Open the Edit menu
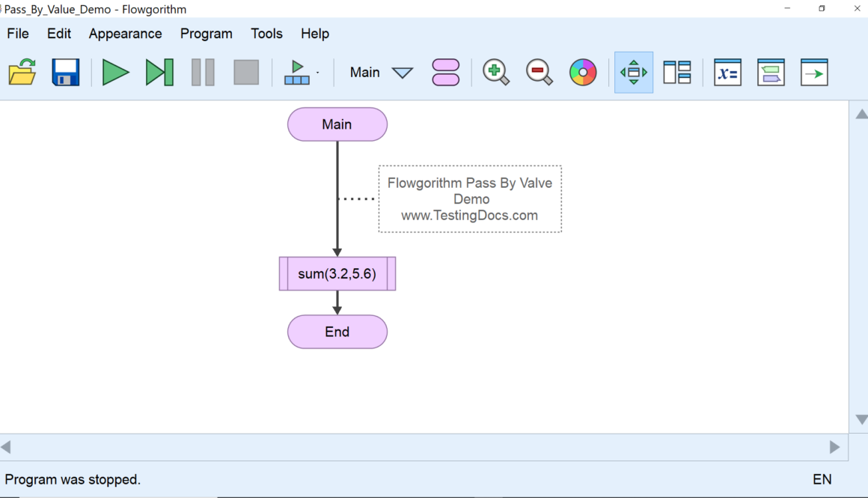Image resolution: width=868 pixels, height=498 pixels. tap(58, 34)
